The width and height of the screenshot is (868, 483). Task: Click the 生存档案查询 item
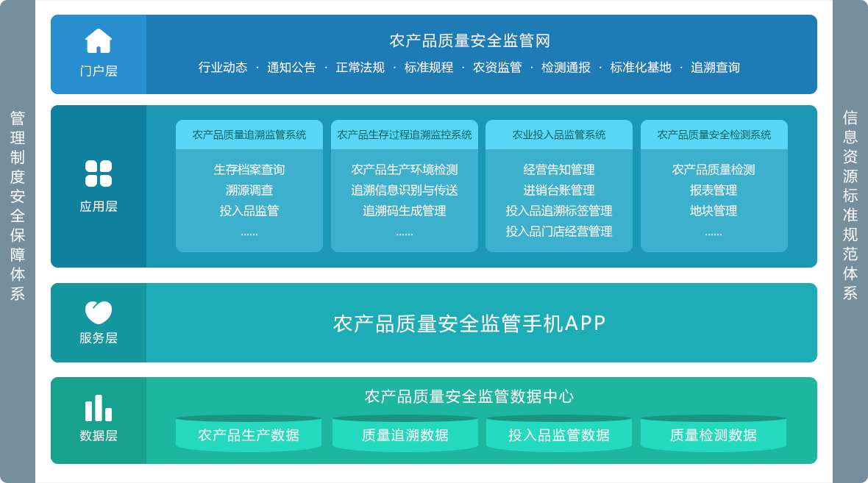(x=249, y=169)
